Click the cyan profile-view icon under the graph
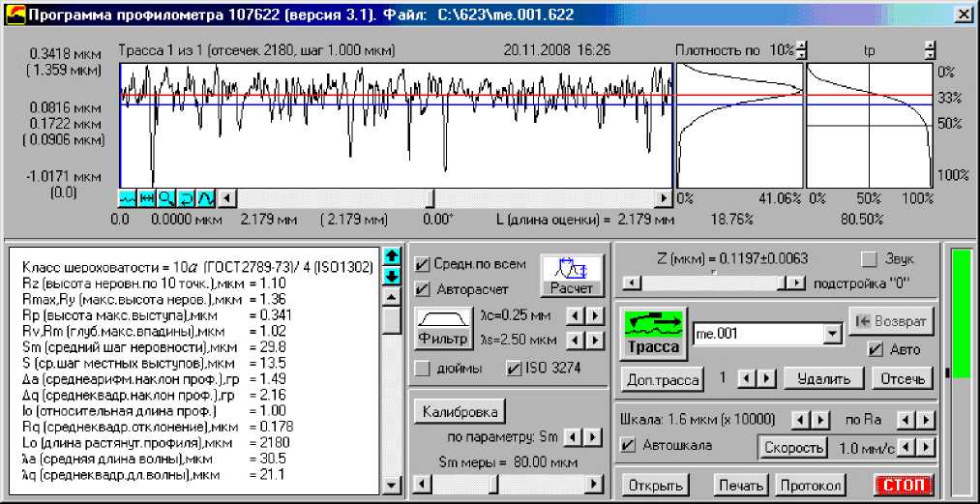980x504 pixels. click(128, 198)
